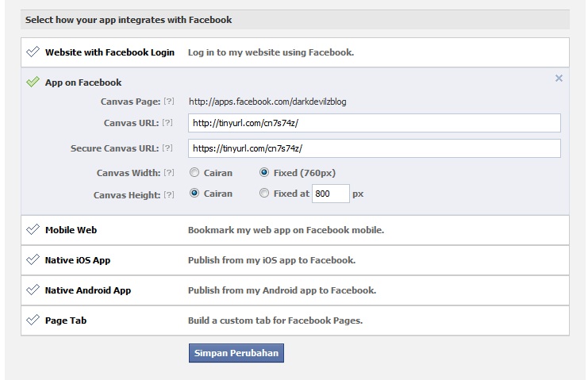The width and height of the screenshot is (588, 380).
Task: Click the checkmark icon beside Native iOS App
Action: point(33,259)
